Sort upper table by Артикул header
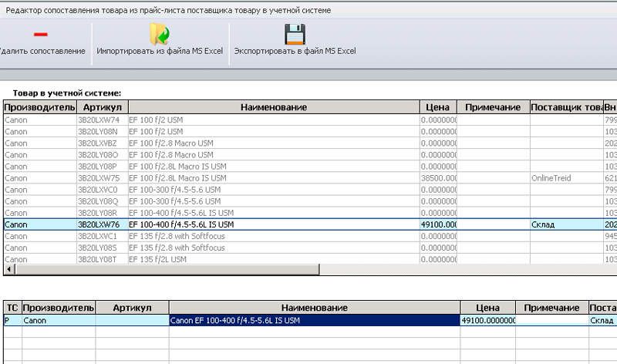 [x=103, y=107]
